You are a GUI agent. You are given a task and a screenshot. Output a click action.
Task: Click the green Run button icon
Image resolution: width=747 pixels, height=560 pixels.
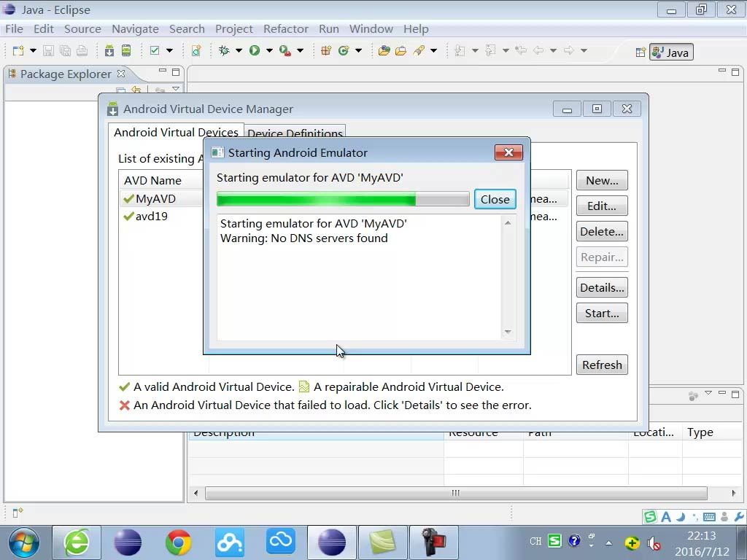(255, 50)
